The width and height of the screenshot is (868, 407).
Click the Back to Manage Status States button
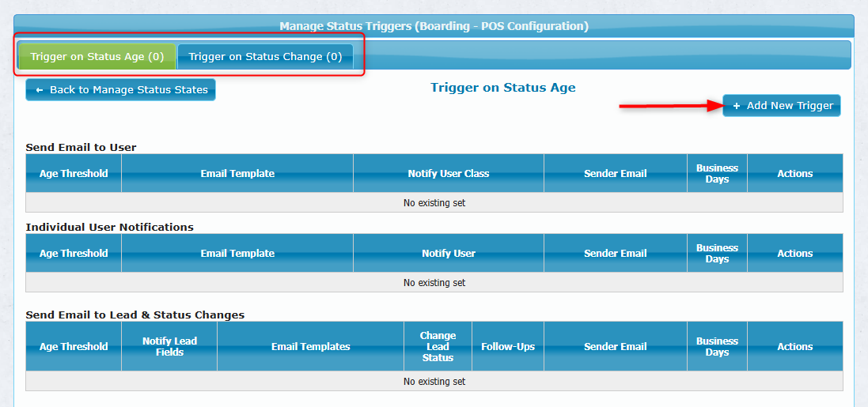point(120,90)
